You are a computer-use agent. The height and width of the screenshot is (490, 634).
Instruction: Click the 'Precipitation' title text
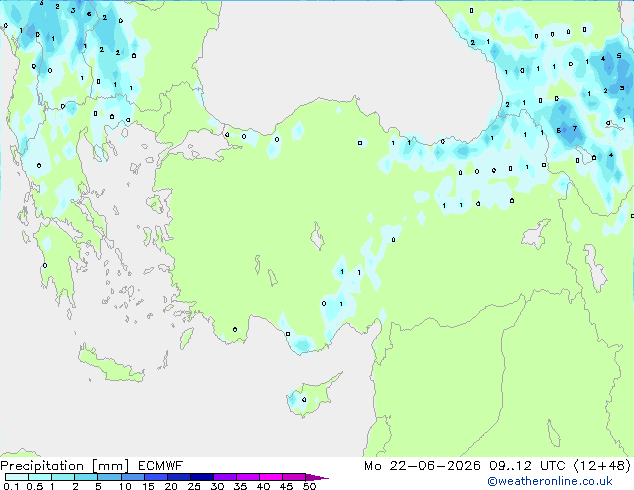pos(42,466)
